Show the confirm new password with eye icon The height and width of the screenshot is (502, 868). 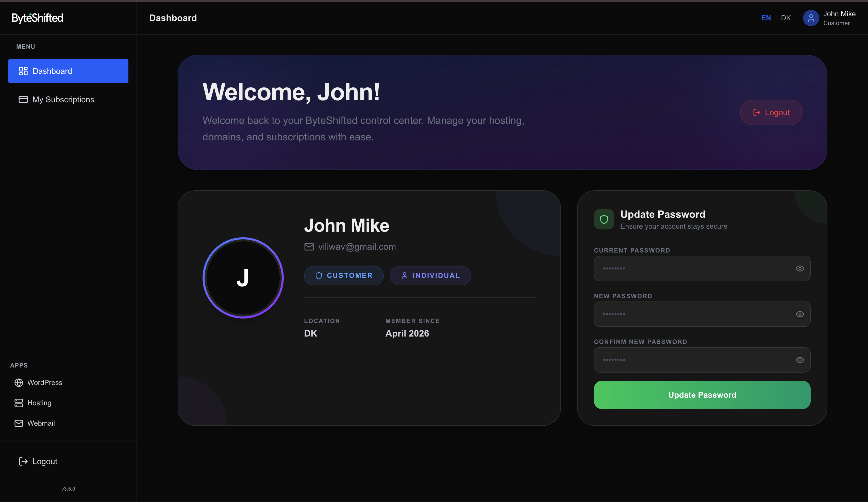point(800,360)
